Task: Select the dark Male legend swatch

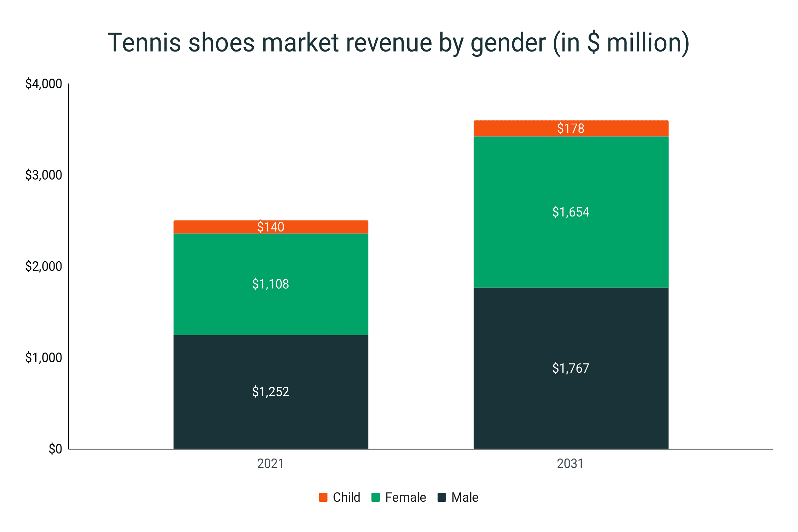Action: pyautogui.click(x=442, y=497)
